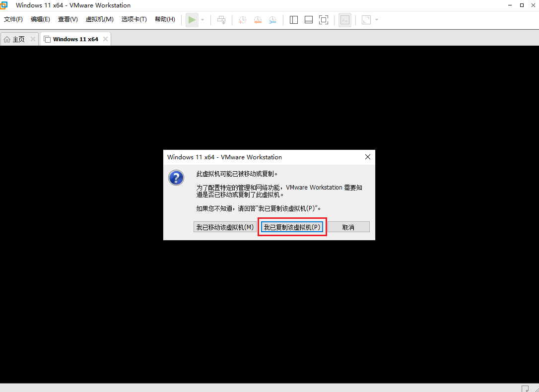Open the 帮助(H) menu

tap(165, 19)
